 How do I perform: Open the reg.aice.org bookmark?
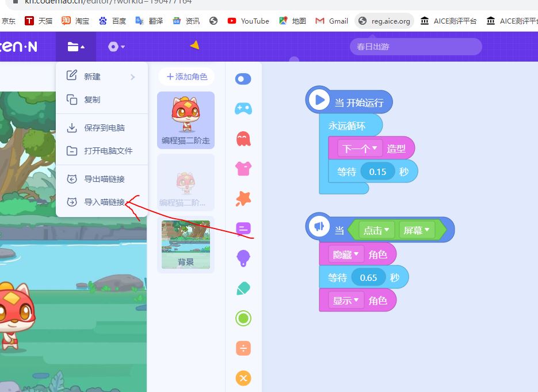384,21
